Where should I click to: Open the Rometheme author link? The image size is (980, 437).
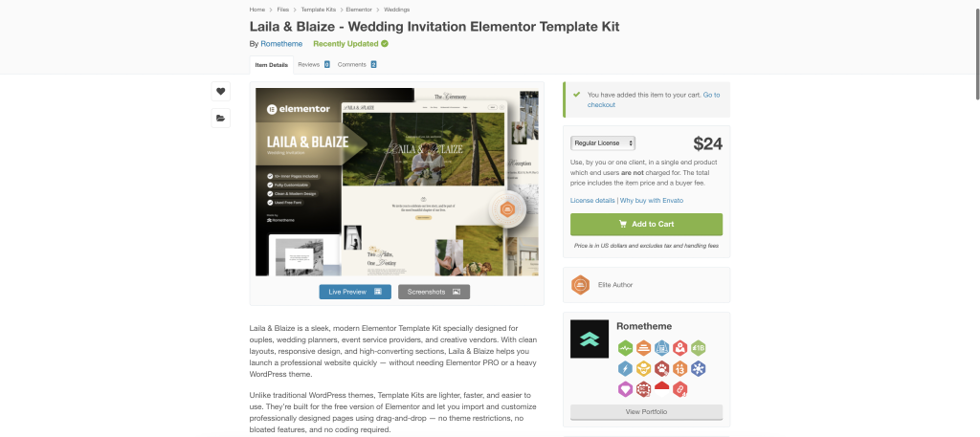point(281,44)
